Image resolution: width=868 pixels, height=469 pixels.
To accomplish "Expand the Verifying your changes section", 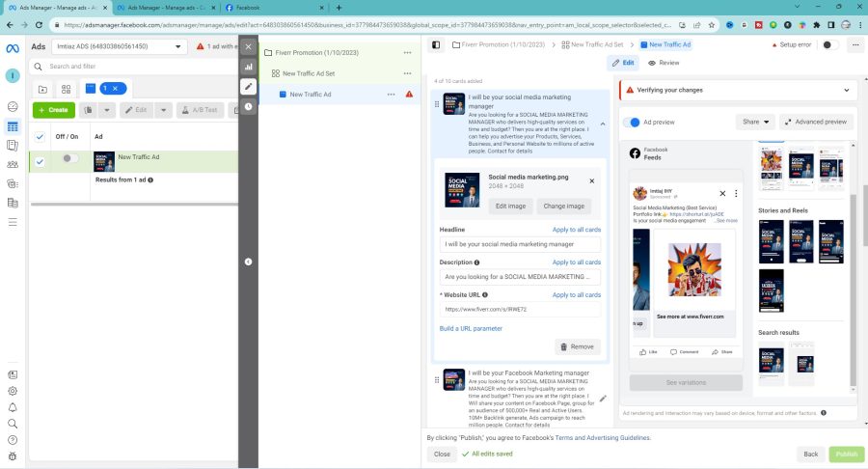I will point(847,91).
